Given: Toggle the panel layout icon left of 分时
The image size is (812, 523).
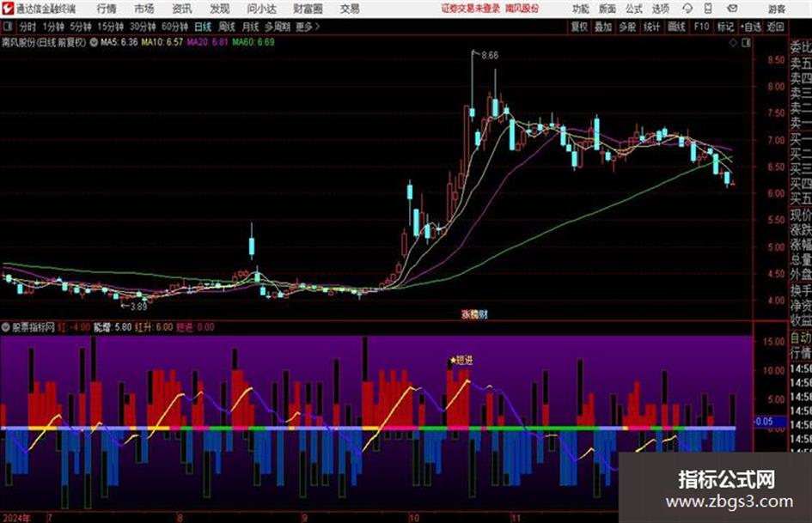Looking at the screenshot, I should 7,27.
